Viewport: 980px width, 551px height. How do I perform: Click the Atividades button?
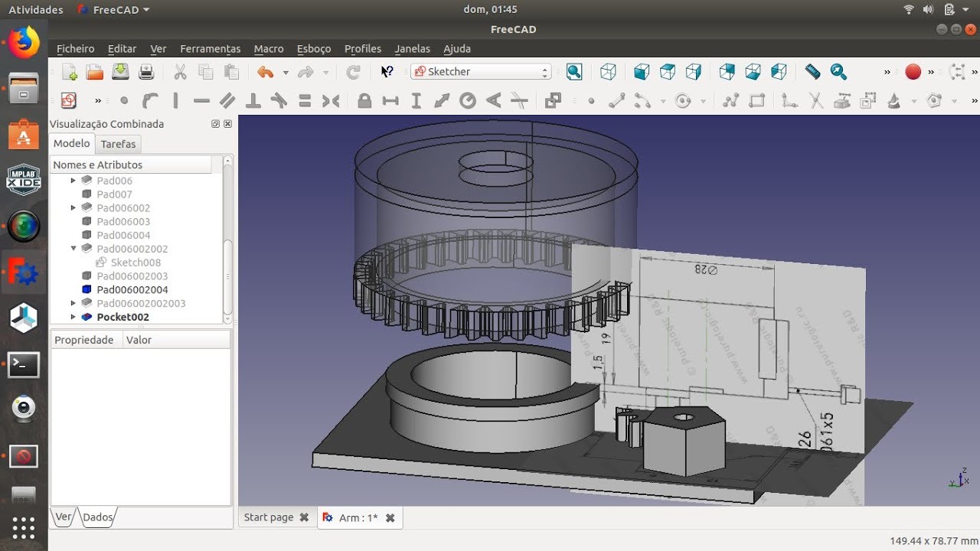pyautogui.click(x=36, y=9)
